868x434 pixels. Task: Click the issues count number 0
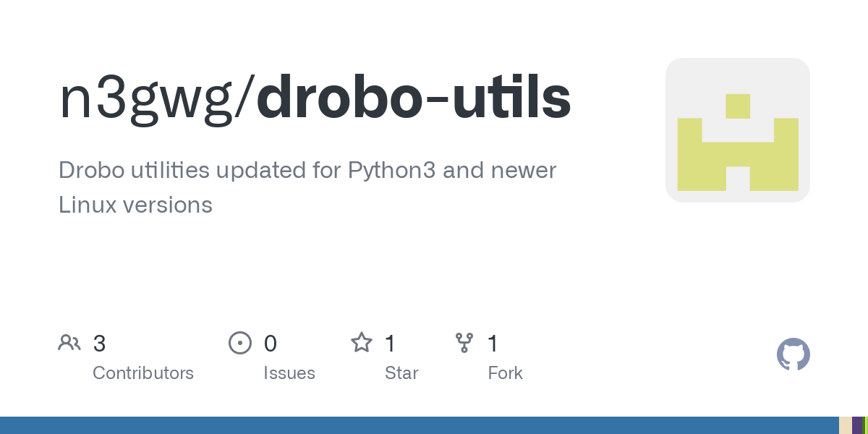coord(271,344)
